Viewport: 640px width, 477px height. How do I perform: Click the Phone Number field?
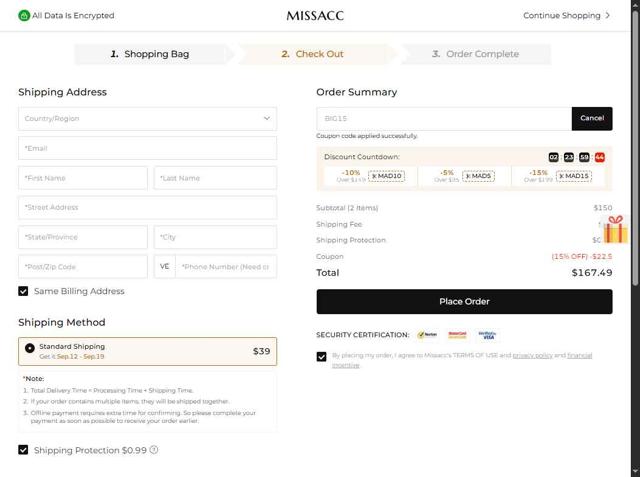pos(226,266)
